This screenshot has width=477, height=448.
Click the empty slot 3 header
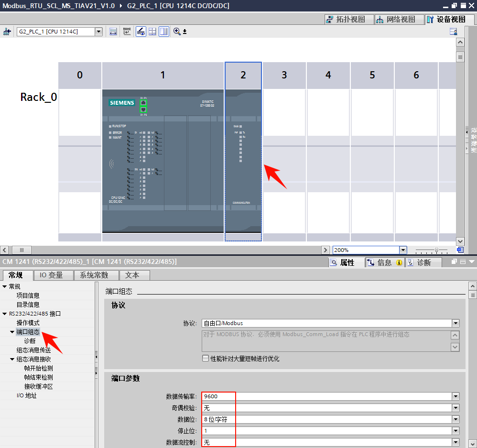284,75
